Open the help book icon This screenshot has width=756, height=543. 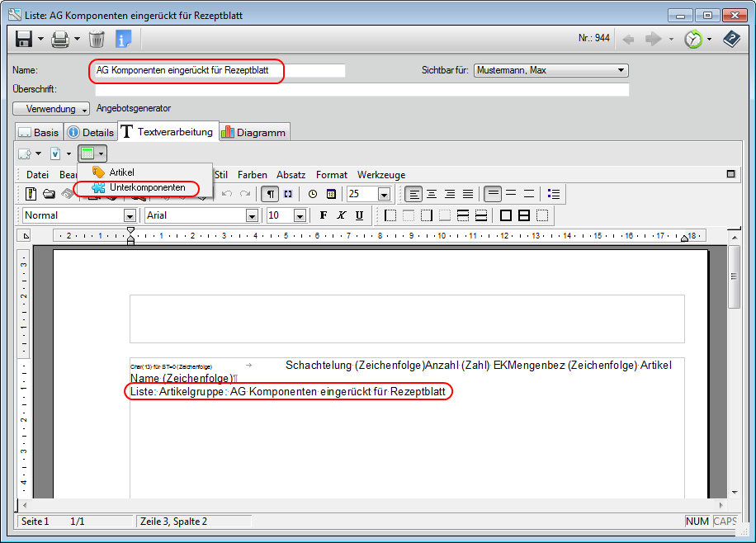(x=731, y=39)
